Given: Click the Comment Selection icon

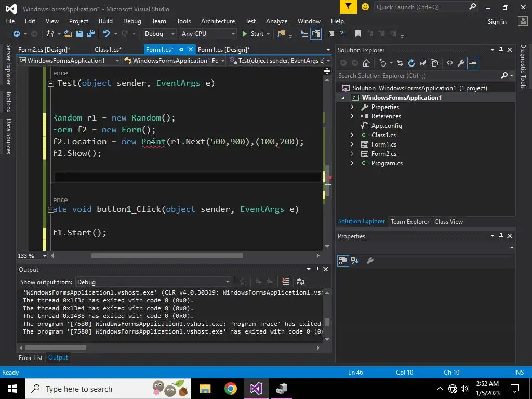Looking at the screenshot, I should (331, 34).
